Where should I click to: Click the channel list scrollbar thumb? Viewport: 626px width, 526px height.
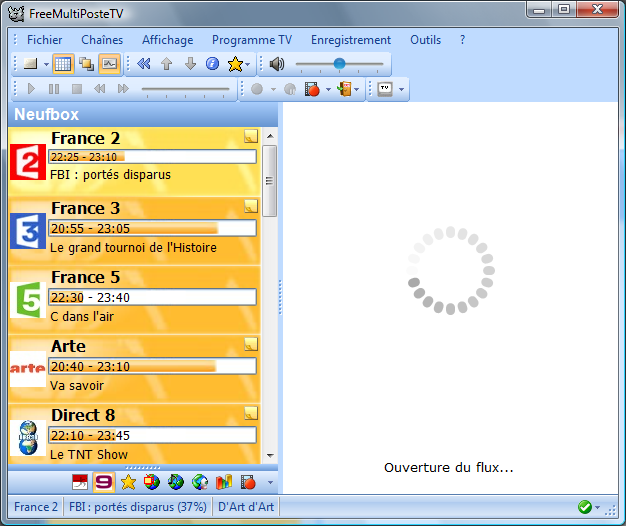(270, 181)
